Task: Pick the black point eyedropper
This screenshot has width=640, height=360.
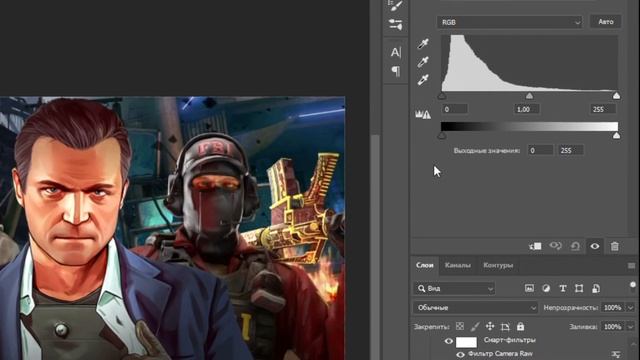Action: (x=423, y=43)
